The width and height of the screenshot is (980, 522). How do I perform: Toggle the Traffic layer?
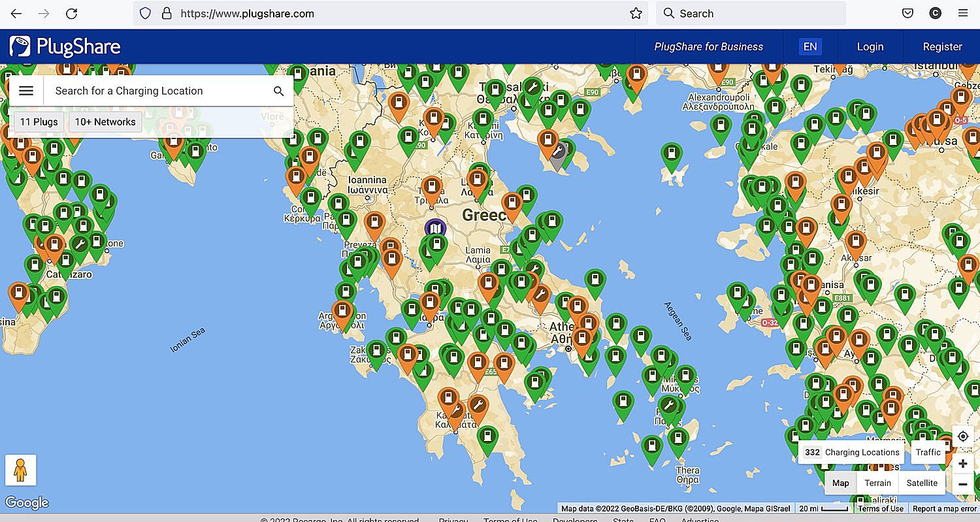pos(928,452)
